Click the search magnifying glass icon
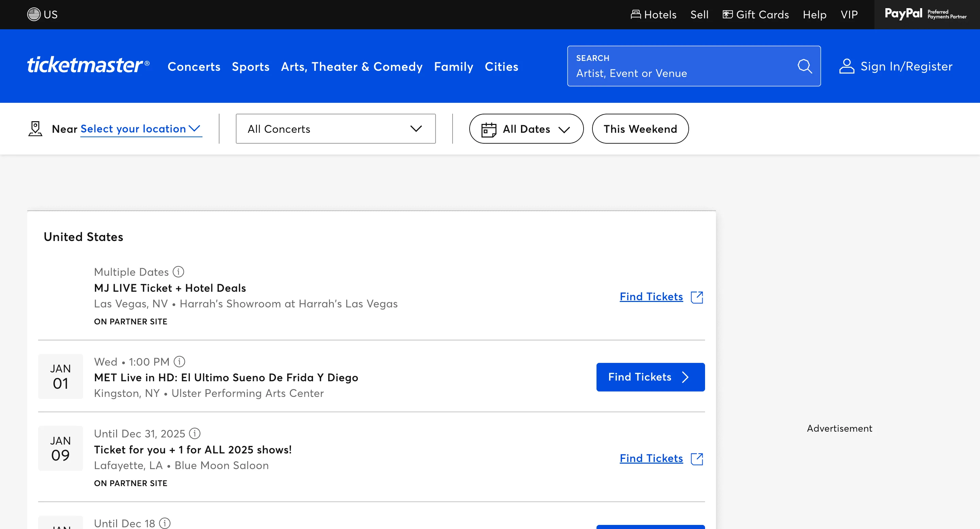This screenshot has width=980, height=529. [805, 66]
